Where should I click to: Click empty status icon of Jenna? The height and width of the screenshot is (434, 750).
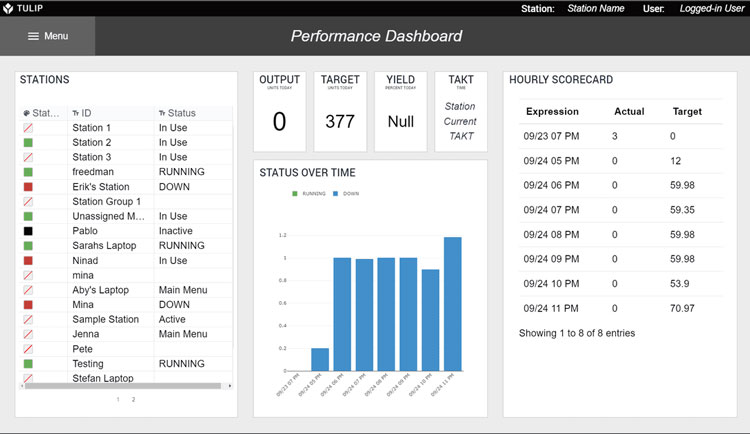click(28, 334)
